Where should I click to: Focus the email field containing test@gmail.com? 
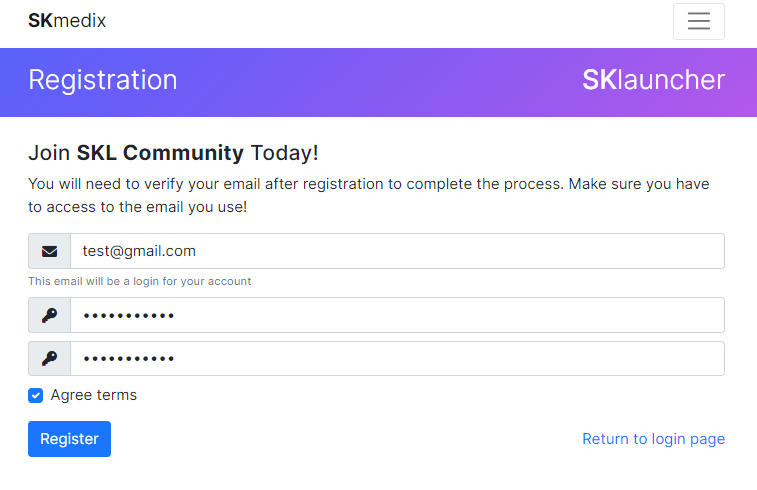[x=397, y=251]
